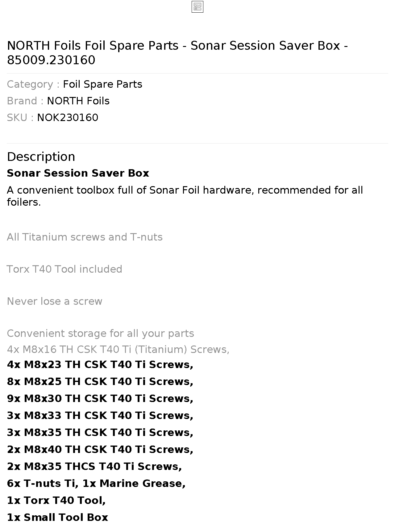395x532 pixels.
Task: Click the 3x M8x33 TH CSK screws entry
Action: point(100,416)
